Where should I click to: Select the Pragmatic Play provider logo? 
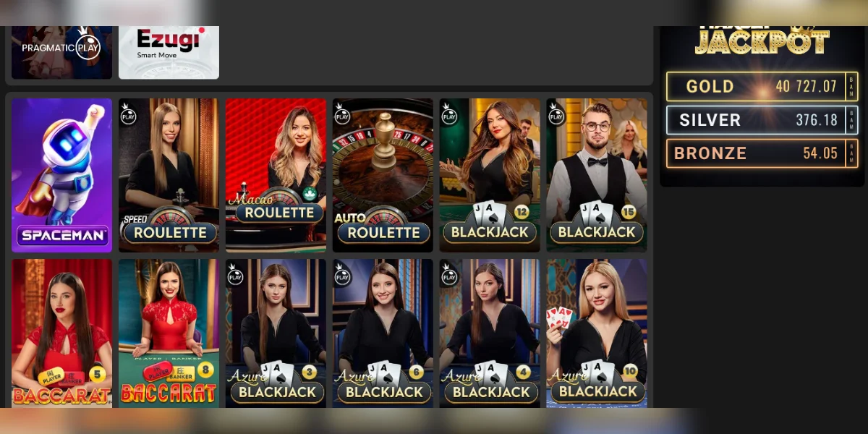tap(61, 52)
